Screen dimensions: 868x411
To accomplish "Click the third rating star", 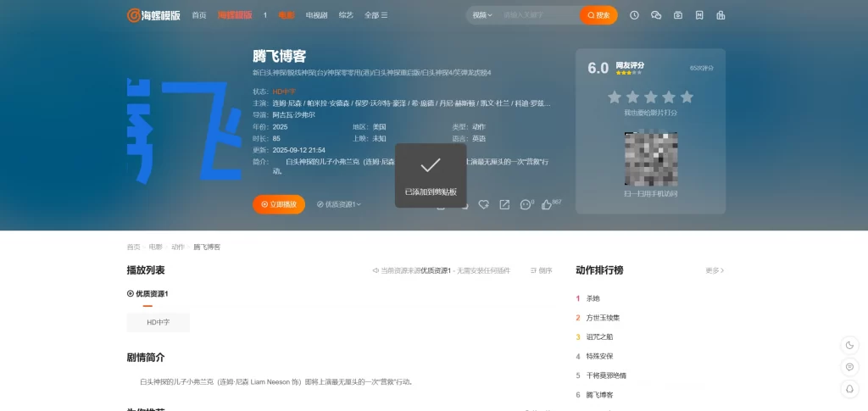I will (650, 97).
